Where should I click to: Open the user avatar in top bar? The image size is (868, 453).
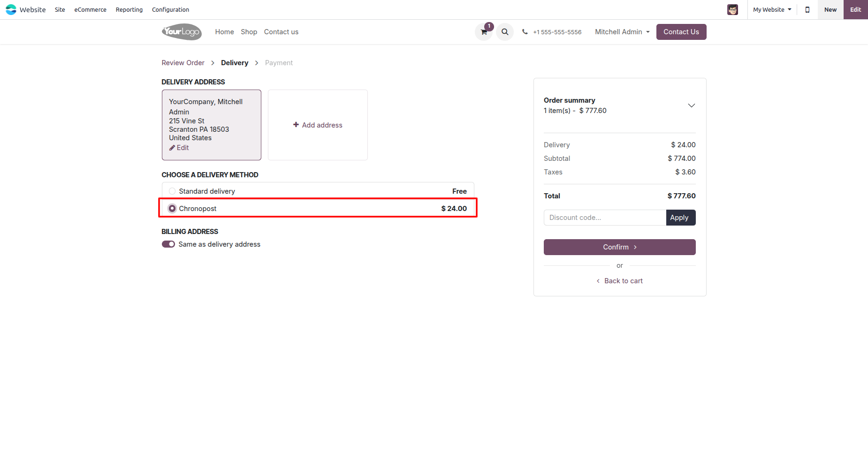732,9
